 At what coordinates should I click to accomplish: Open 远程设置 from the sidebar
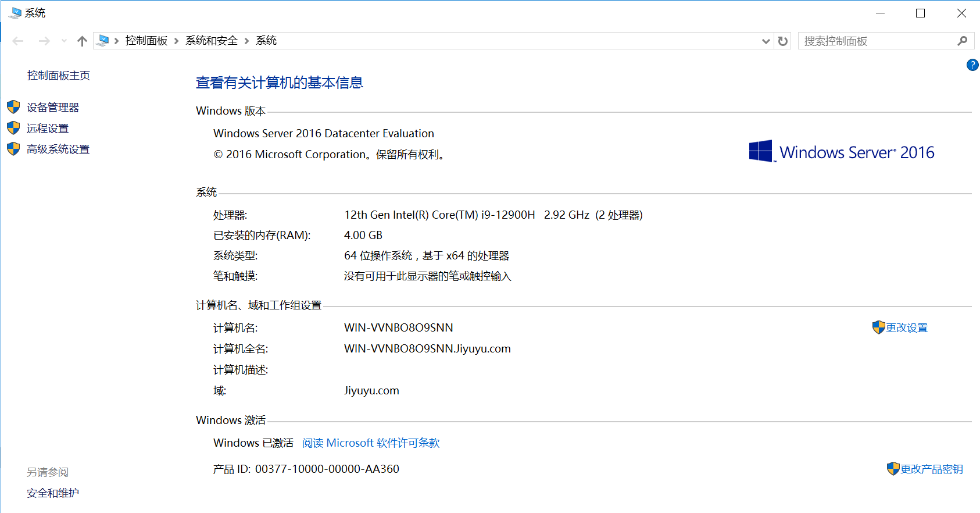tap(48, 129)
